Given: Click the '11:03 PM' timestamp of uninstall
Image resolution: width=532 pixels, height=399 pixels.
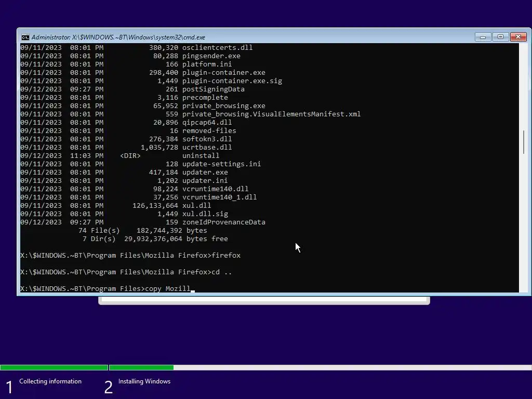Looking at the screenshot, I should (x=87, y=156).
